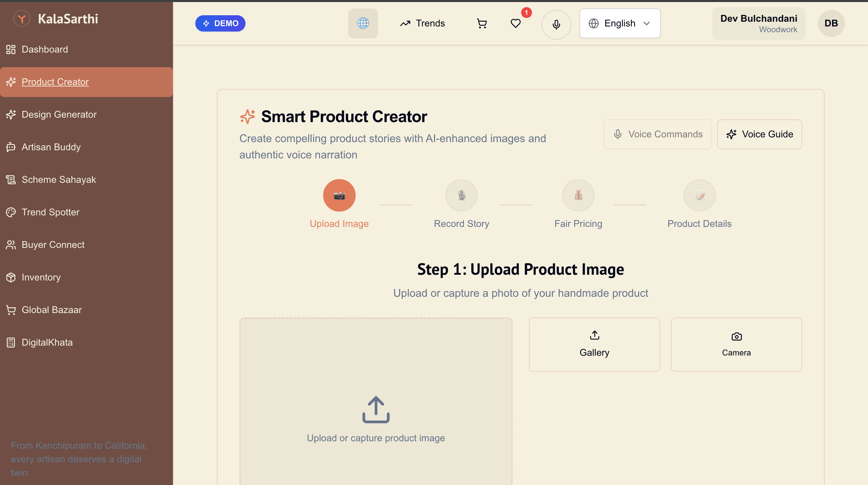The height and width of the screenshot is (485, 868).
Task: Click the KalaSarthi logo icon
Action: pos(22,19)
